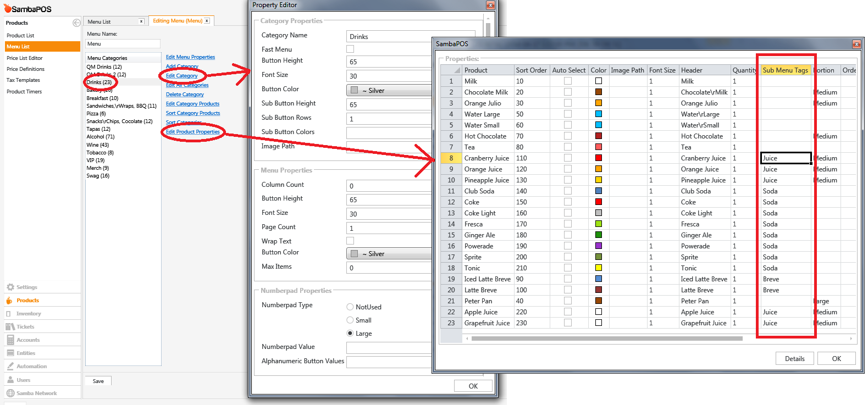Click Menu Name input field

tap(123, 43)
